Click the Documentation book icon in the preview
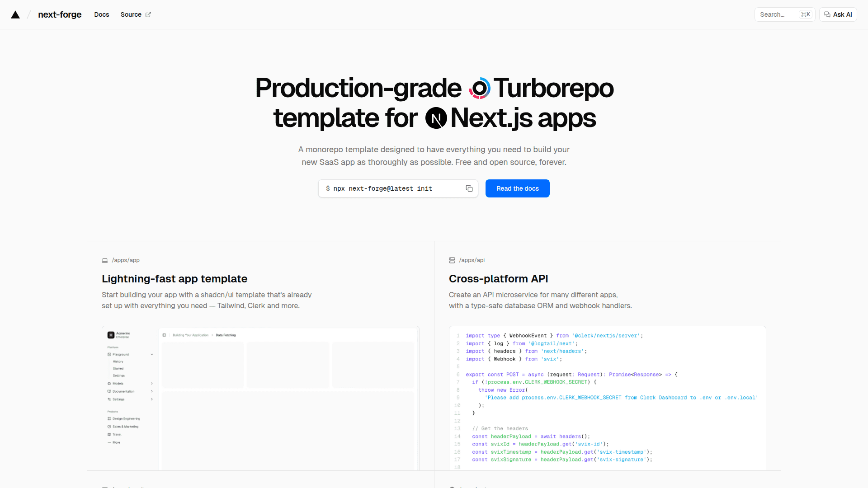The height and width of the screenshot is (488, 868). pos(109,391)
